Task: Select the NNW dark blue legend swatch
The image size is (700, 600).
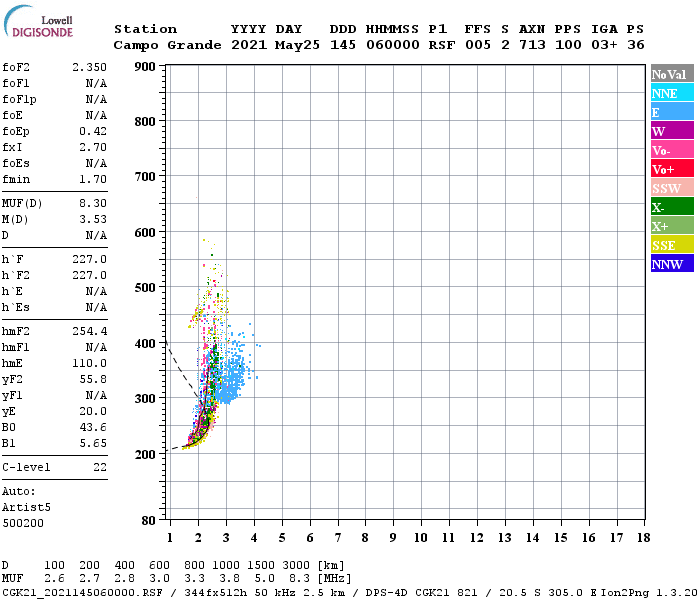Action: [672, 264]
